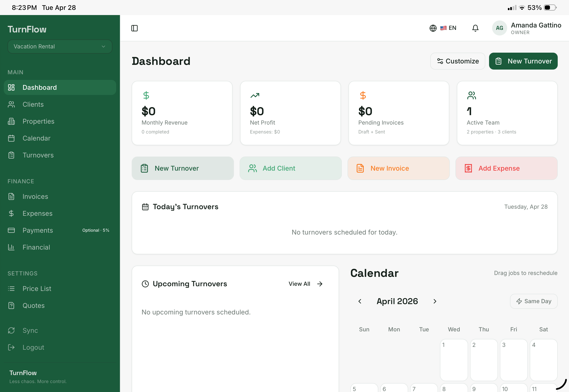Click the Logout icon in sidebar
Viewport: 569px width, 392px height.
coord(11,347)
